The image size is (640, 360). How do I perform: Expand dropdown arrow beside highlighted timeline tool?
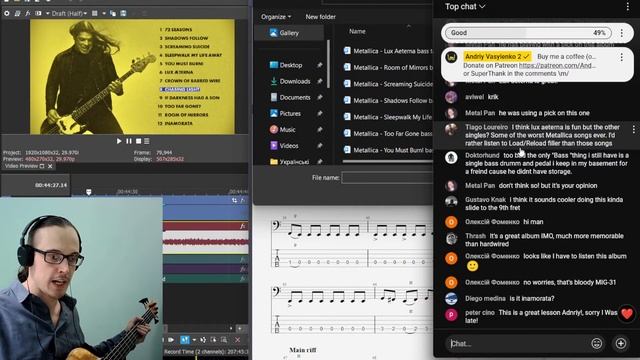(194, 340)
